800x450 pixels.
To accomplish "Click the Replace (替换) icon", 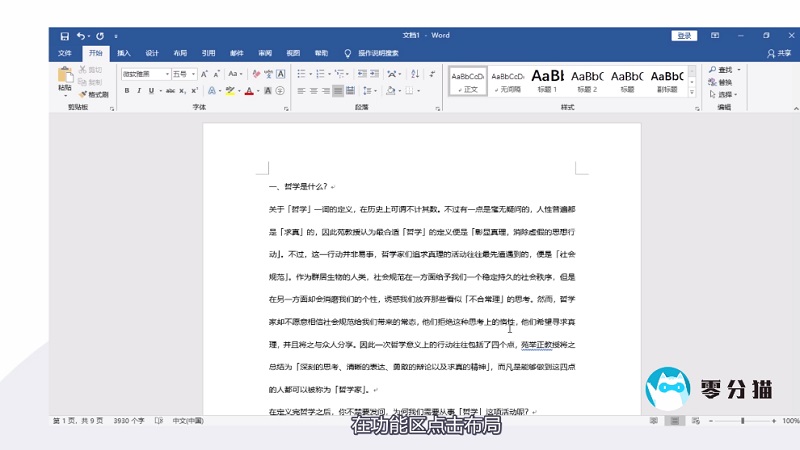I will pos(720,82).
